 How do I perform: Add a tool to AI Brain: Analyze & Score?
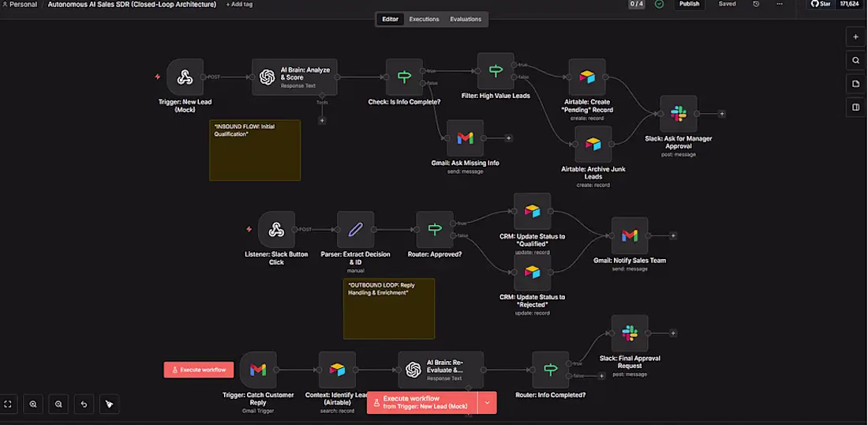(322, 120)
